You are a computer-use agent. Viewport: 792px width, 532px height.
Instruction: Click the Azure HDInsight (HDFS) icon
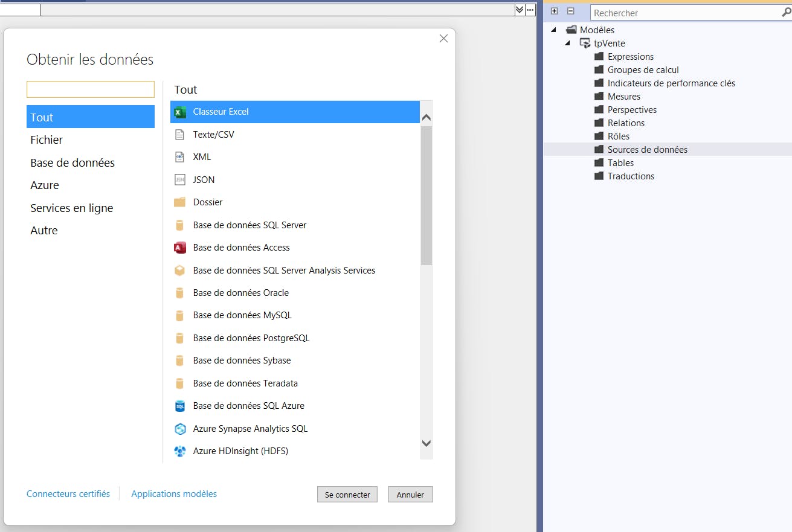[x=179, y=451]
